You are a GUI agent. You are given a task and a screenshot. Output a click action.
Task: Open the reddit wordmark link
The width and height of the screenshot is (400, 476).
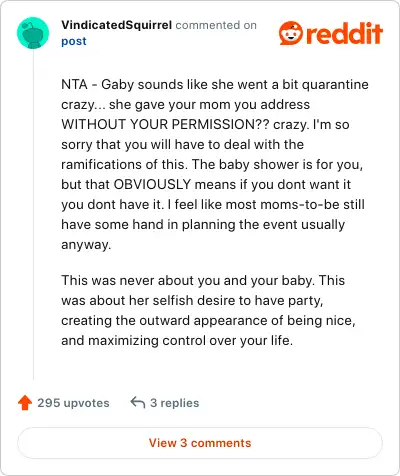(x=344, y=33)
